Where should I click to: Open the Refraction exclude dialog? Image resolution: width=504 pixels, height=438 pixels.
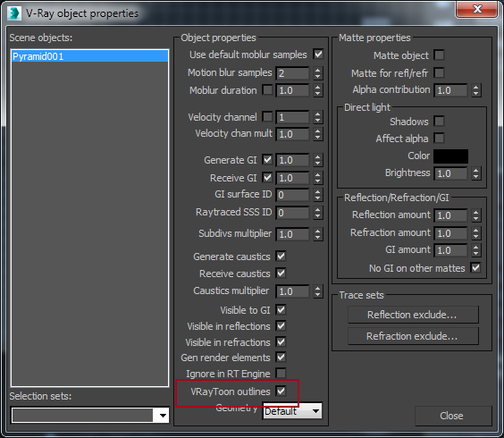[x=413, y=336]
